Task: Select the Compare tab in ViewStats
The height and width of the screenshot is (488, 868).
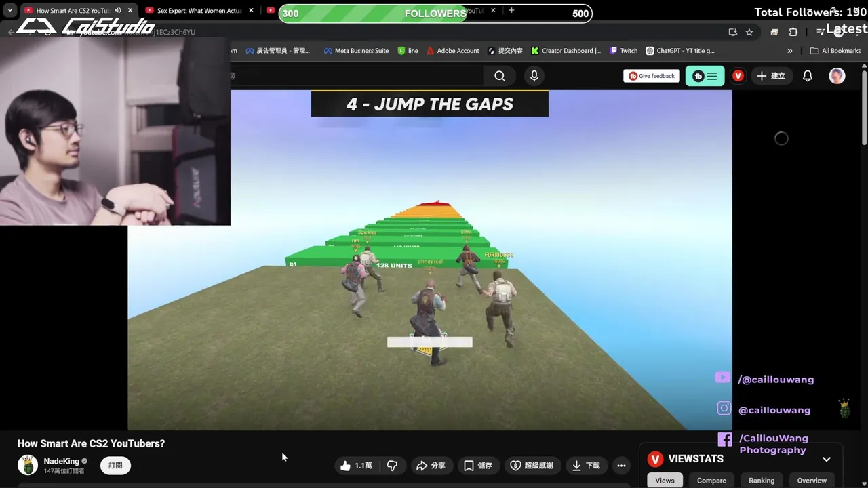Action: pos(711,481)
